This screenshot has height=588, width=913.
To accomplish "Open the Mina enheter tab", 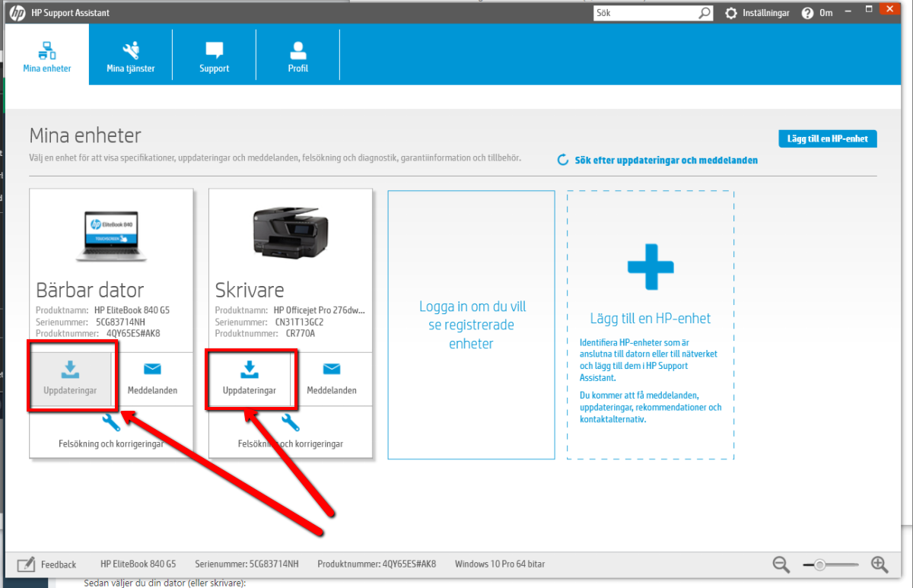I will click(46, 54).
